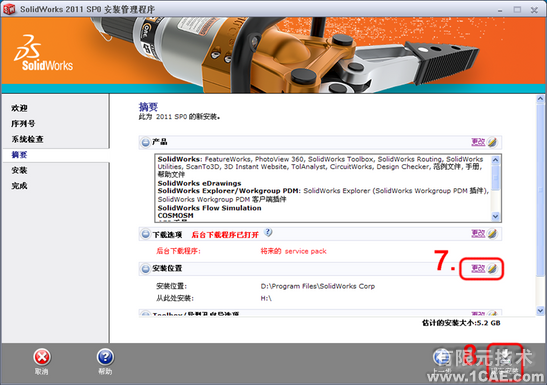The image size is (547, 385).
Task: Click the pencil icon in 产品 section
Action: [x=492, y=142]
